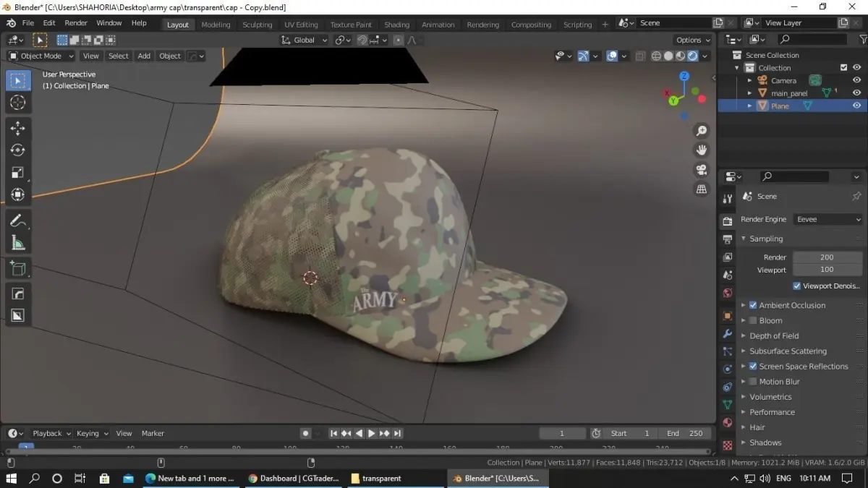Switch perspective/orthographic with the grid gizmo
This screenshot has height=488, width=868.
click(x=701, y=189)
